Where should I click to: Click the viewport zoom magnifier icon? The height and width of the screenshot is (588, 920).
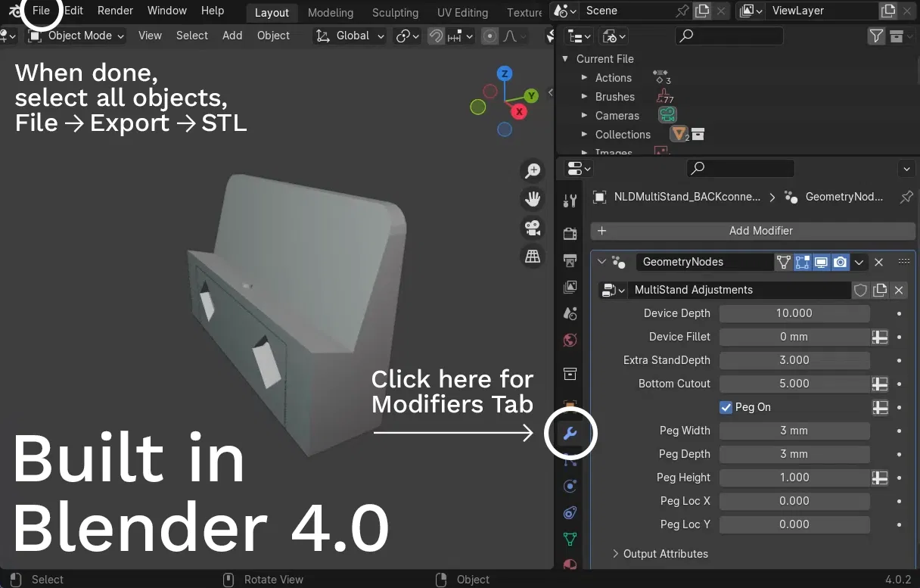(533, 170)
